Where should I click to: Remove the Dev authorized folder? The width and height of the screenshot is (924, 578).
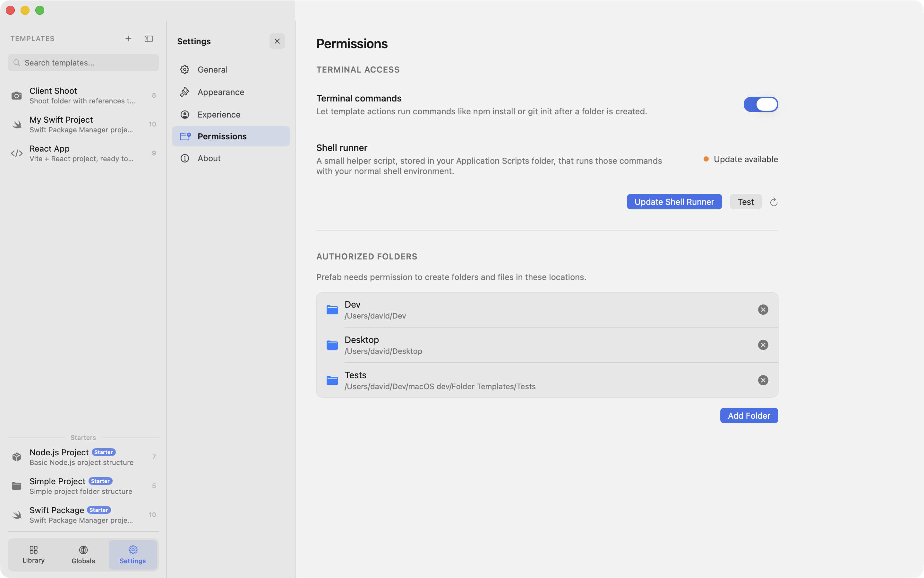[x=763, y=310]
